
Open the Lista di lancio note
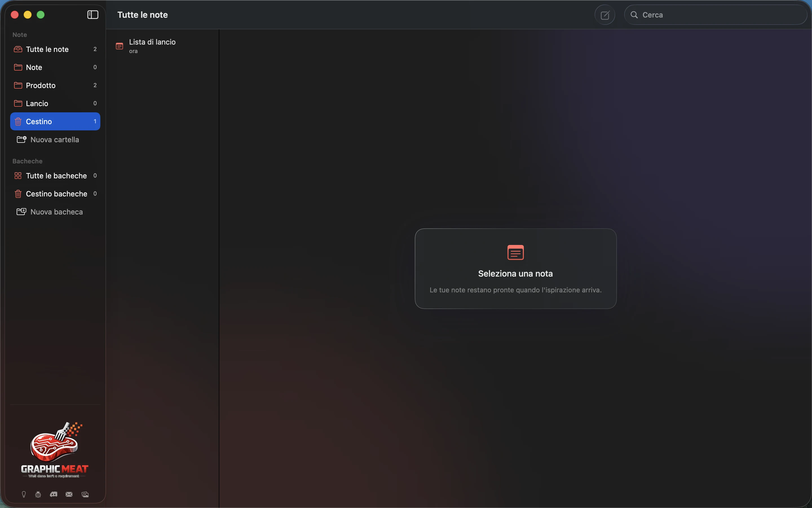pyautogui.click(x=163, y=46)
